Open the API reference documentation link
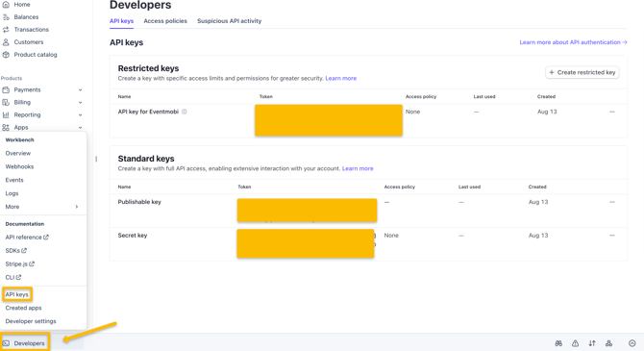Viewport: 644px width, 351px height. click(x=27, y=238)
